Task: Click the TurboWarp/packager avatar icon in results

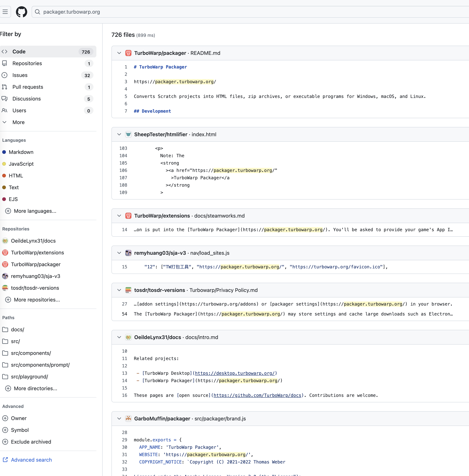Action: click(x=128, y=53)
